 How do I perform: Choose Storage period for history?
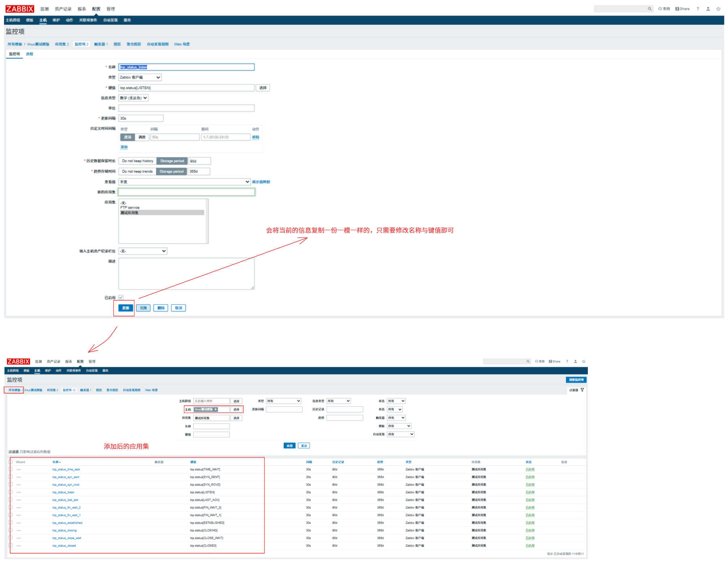172,161
